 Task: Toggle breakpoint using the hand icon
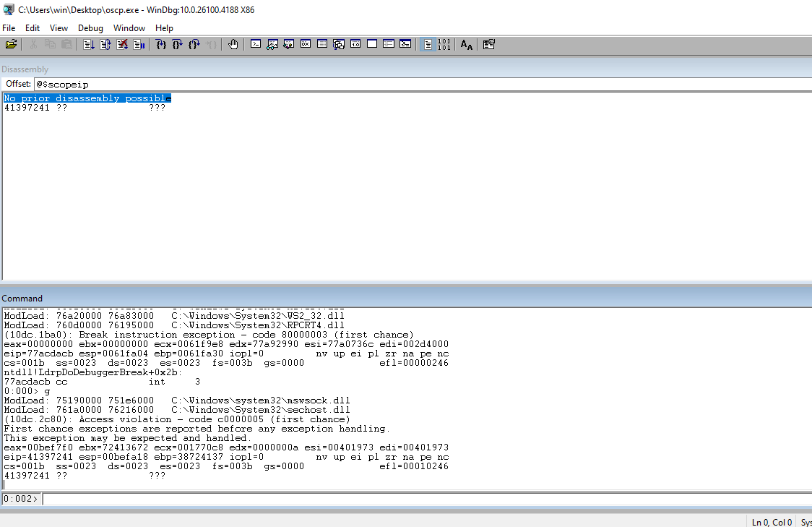pos(233,45)
